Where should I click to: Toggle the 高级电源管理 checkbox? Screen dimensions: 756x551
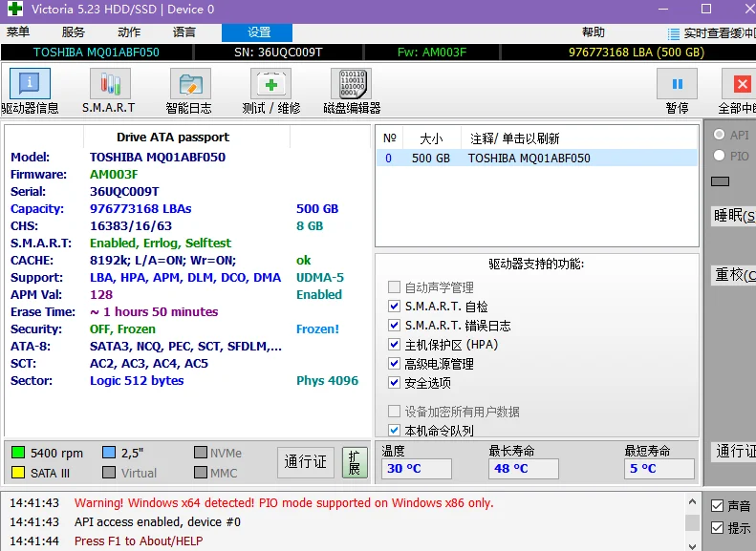click(x=394, y=364)
